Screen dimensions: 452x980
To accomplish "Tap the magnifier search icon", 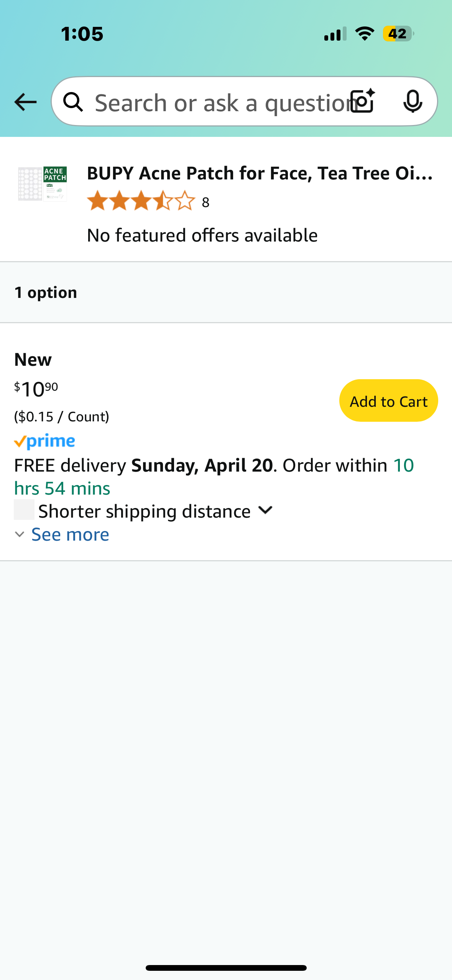I will tap(73, 102).
